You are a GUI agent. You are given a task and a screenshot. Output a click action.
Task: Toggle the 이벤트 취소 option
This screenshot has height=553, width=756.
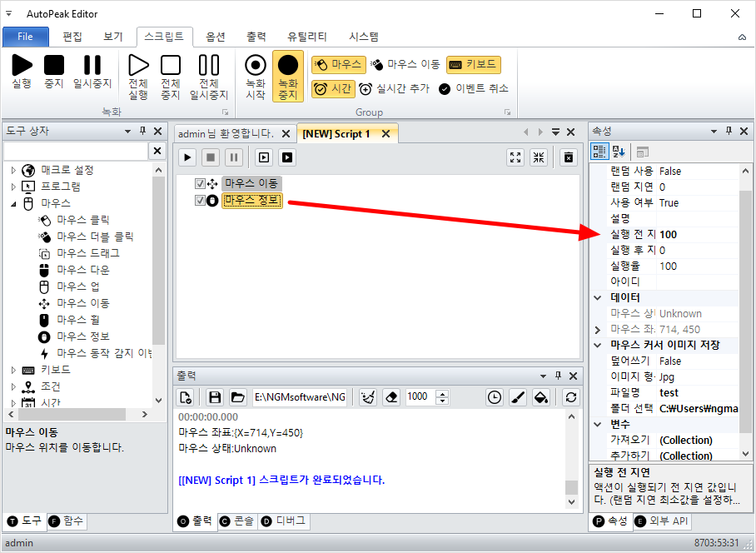[x=474, y=89]
